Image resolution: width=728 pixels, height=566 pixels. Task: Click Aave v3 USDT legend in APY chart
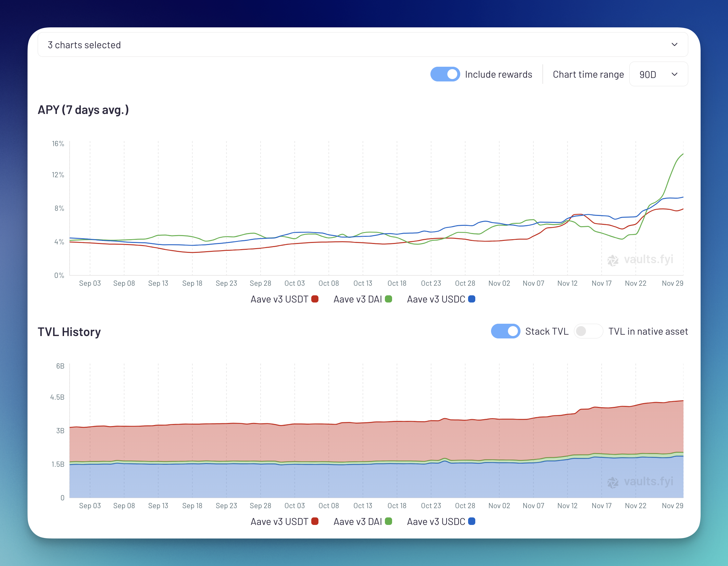coord(284,299)
